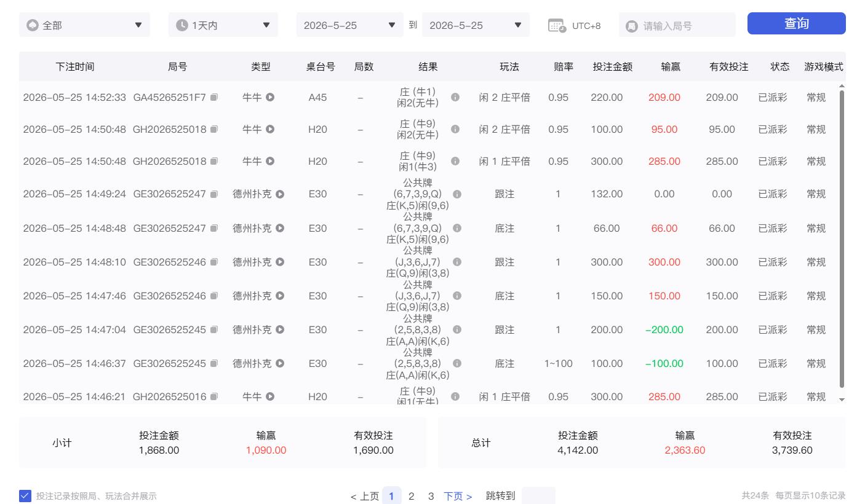The image size is (849, 504).
Task: Play replay for 德州扑克 round at 14:48:10
Action: 280,262
